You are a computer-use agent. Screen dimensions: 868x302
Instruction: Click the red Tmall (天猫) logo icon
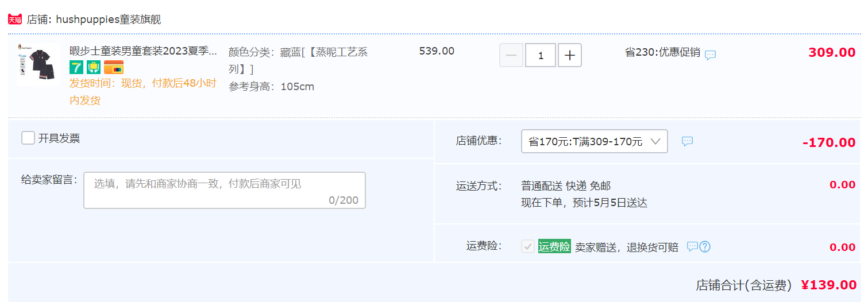click(x=15, y=20)
